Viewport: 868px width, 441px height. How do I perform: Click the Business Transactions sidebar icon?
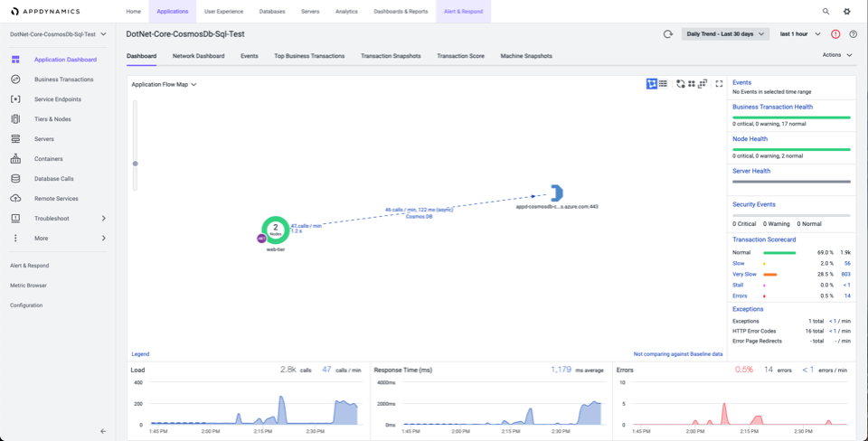click(15, 80)
